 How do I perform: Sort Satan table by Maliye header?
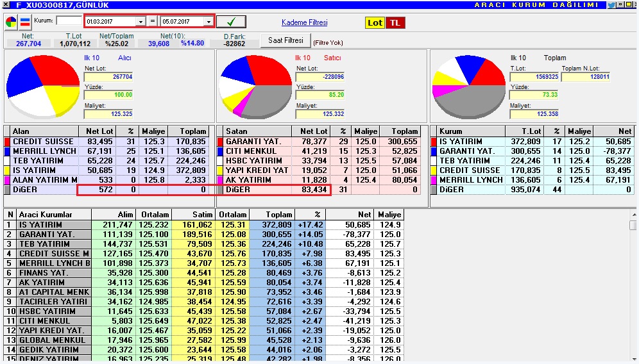point(365,131)
